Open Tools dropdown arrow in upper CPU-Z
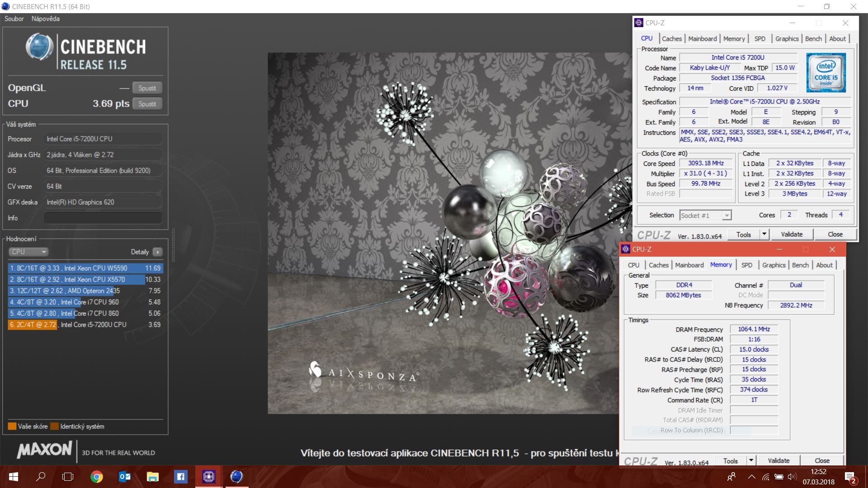 tap(764, 235)
